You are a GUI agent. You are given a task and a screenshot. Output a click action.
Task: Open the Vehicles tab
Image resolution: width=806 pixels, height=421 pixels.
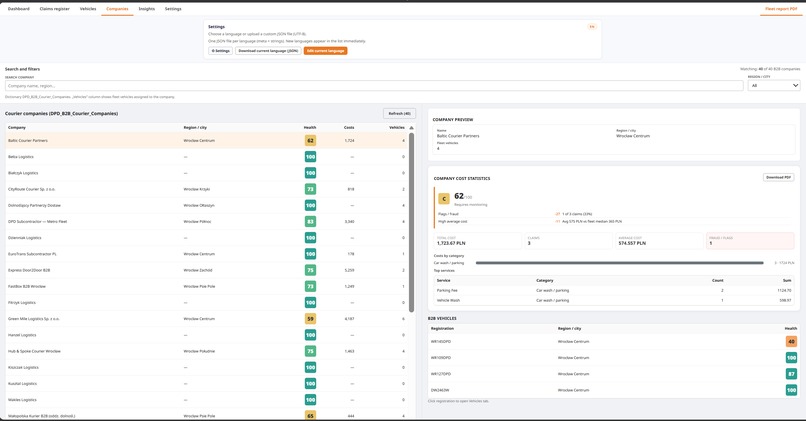tap(88, 9)
